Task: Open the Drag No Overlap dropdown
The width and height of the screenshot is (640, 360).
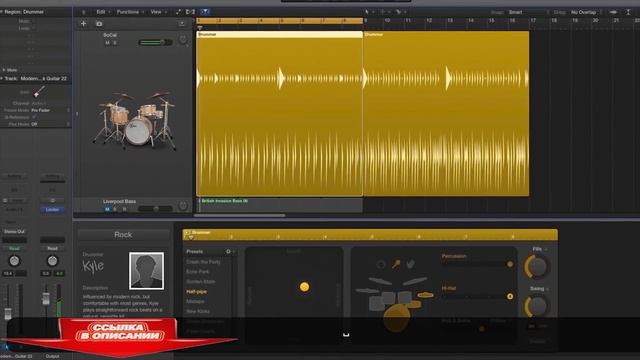Action: [585, 12]
